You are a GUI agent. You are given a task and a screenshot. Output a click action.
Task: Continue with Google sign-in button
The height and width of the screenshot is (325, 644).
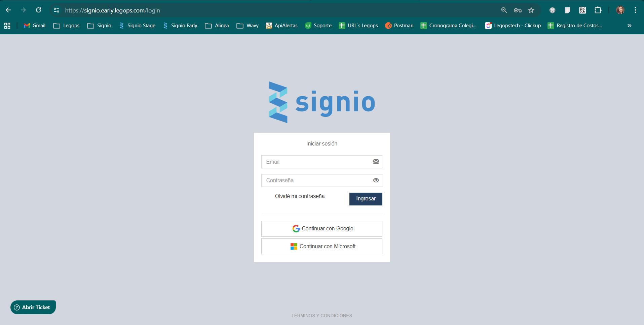coord(322,229)
